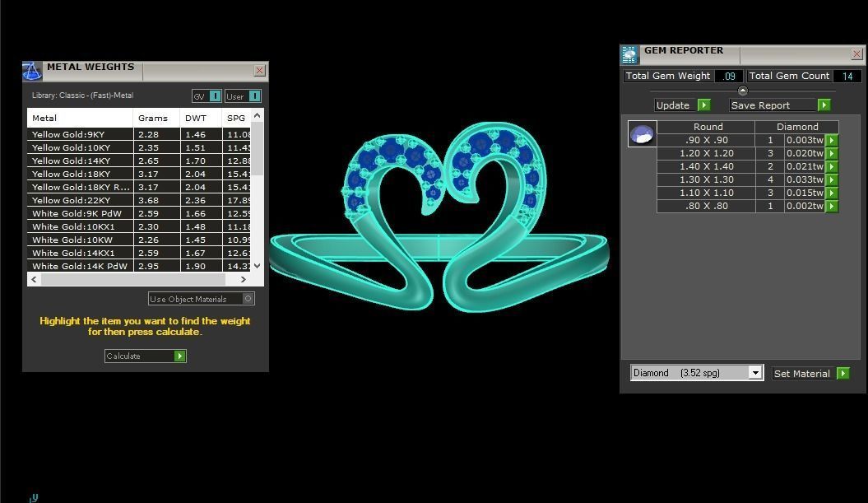The width and height of the screenshot is (868, 503).
Task: Select the White Gold:14KX1 row
Action: pos(139,254)
